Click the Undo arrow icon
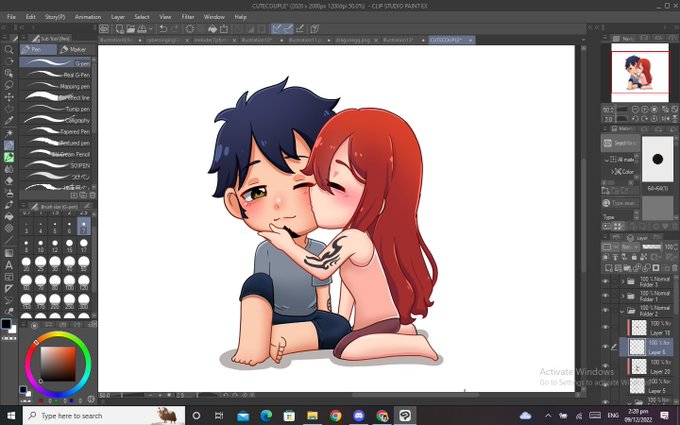Screen dimensions: 680x425 click(x=163, y=29)
